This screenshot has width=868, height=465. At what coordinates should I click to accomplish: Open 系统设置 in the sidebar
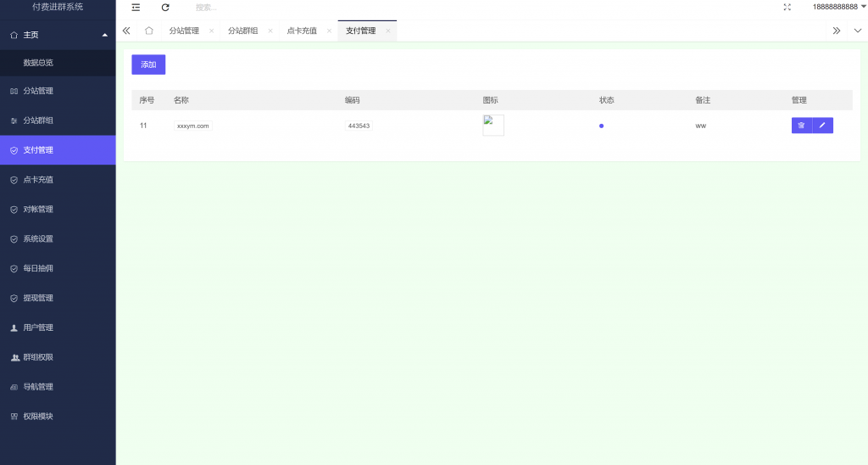click(58, 239)
